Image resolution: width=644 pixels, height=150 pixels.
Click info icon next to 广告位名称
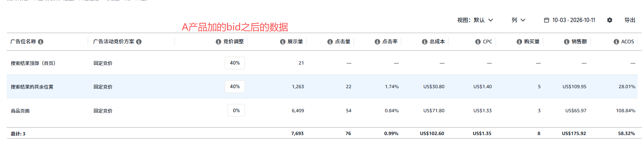[41, 42]
